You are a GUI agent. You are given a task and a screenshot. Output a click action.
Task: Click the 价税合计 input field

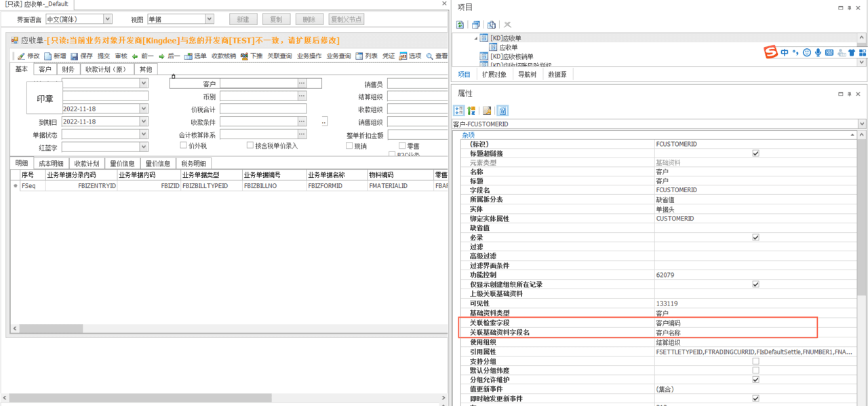point(263,109)
